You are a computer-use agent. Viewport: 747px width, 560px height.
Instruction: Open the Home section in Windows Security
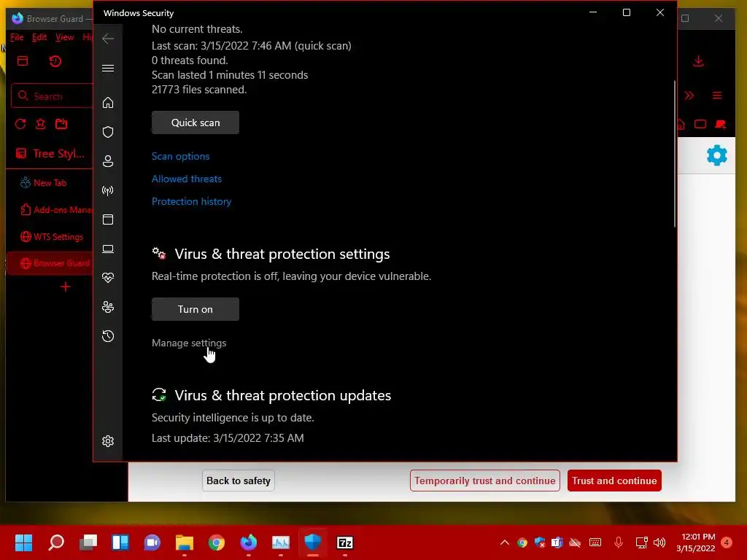pyautogui.click(x=108, y=103)
